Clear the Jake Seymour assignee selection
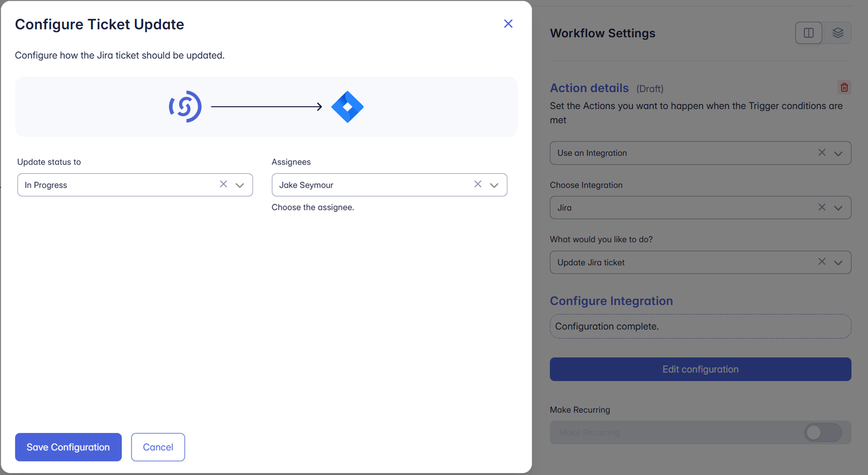 click(x=477, y=184)
